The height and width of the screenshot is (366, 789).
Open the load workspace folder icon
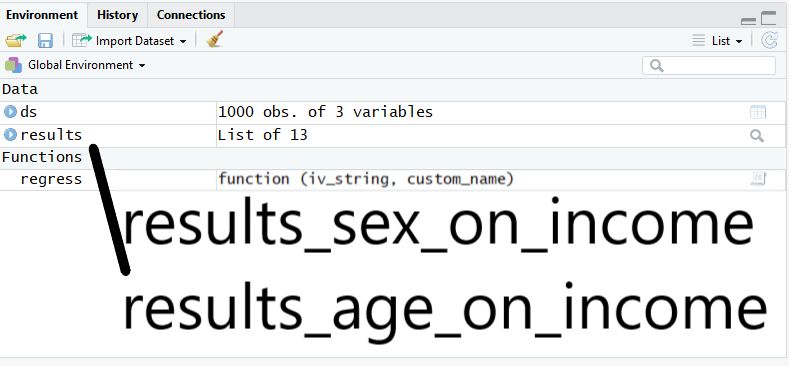pos(16,40)
